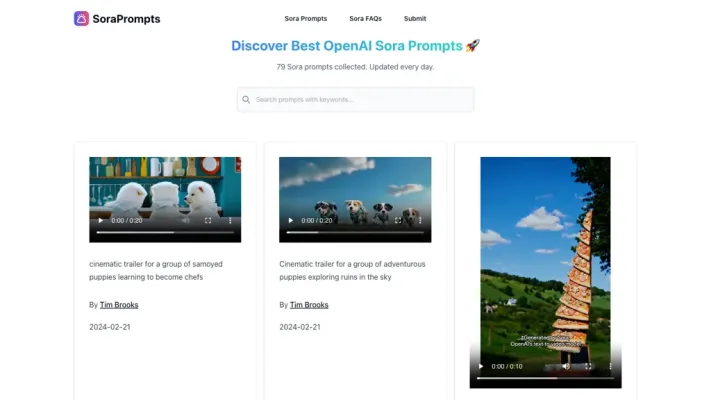Enter fullscreen on adventurous puppies video

(398, 220)
